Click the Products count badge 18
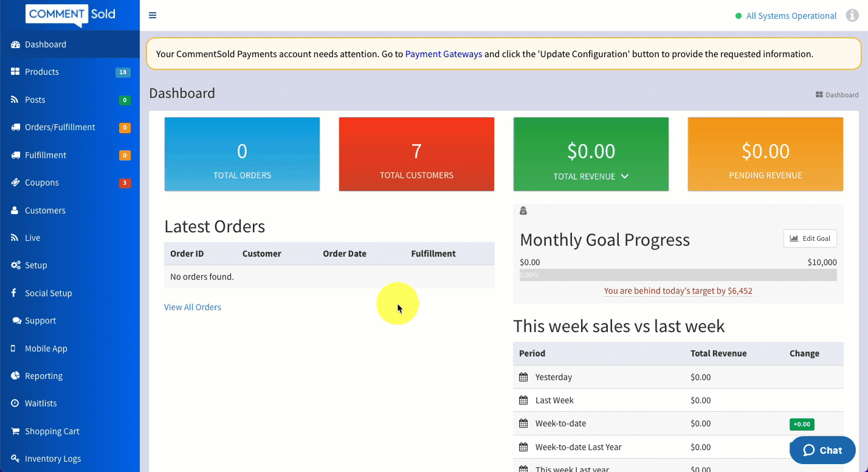 tap(123, 72)
